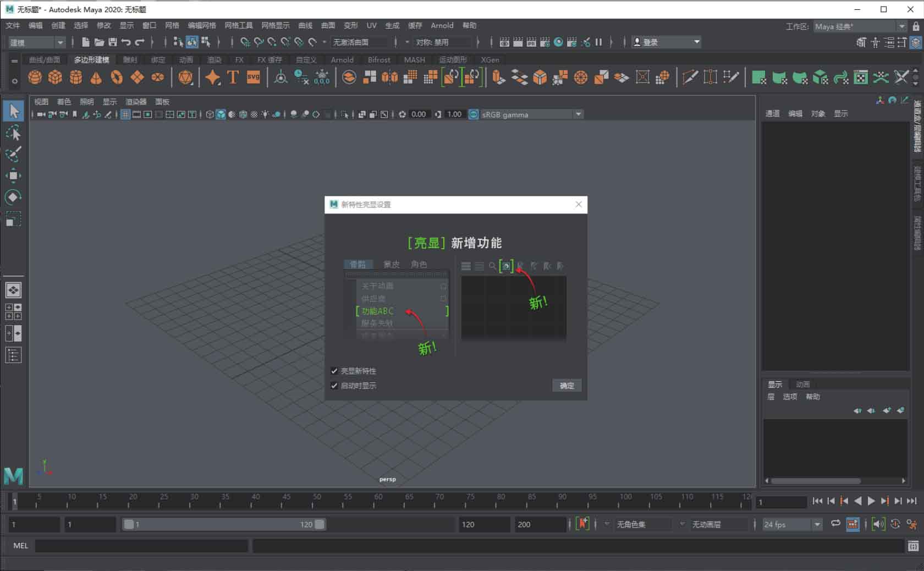Select the Scale tool in toolbox
The height and width of the screenshot is (571, 924).
coord(13,219)
